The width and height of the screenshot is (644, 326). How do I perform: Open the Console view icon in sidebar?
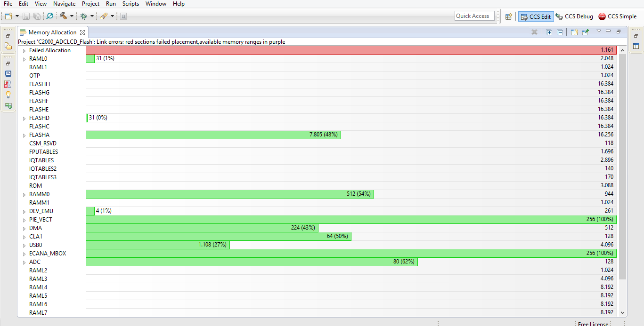click(8, 74)
